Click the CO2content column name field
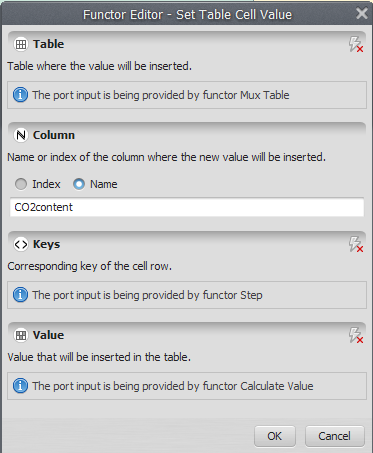 [x=187, y=207]
